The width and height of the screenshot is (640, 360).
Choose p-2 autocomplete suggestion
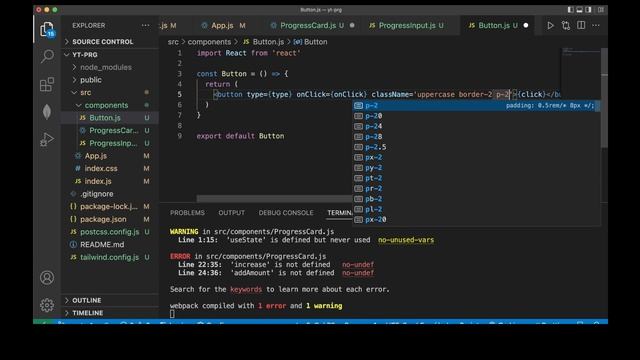(x=476, y=106)
